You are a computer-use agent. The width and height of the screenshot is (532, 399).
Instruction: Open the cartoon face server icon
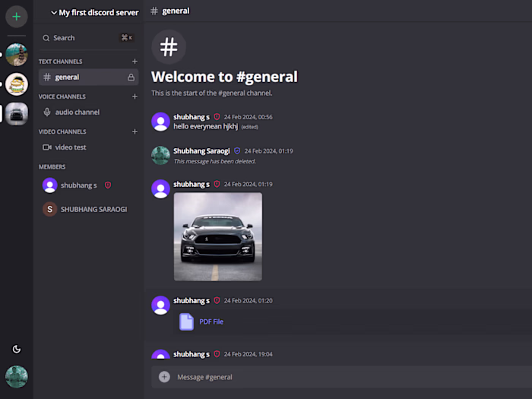tap(17, 84)
